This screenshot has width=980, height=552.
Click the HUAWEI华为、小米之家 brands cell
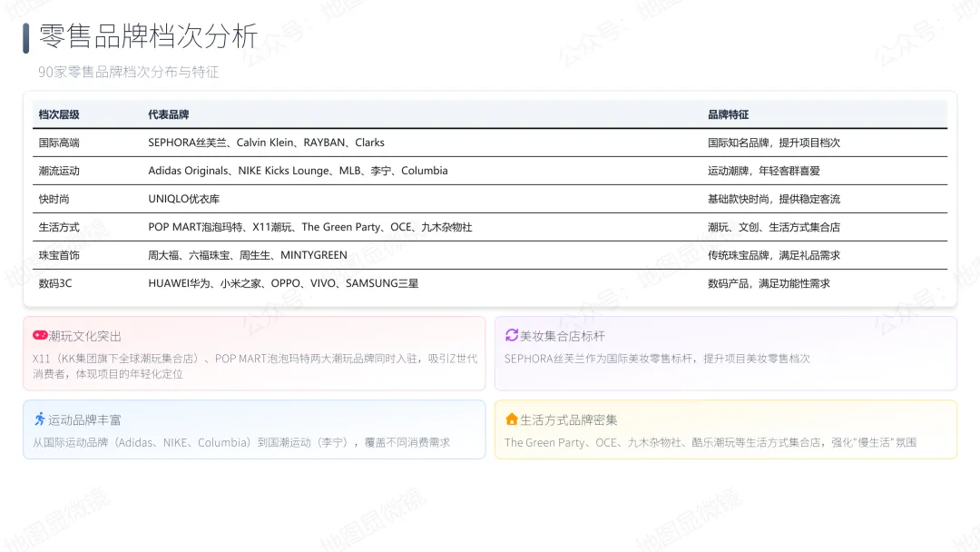pos(283,283)
